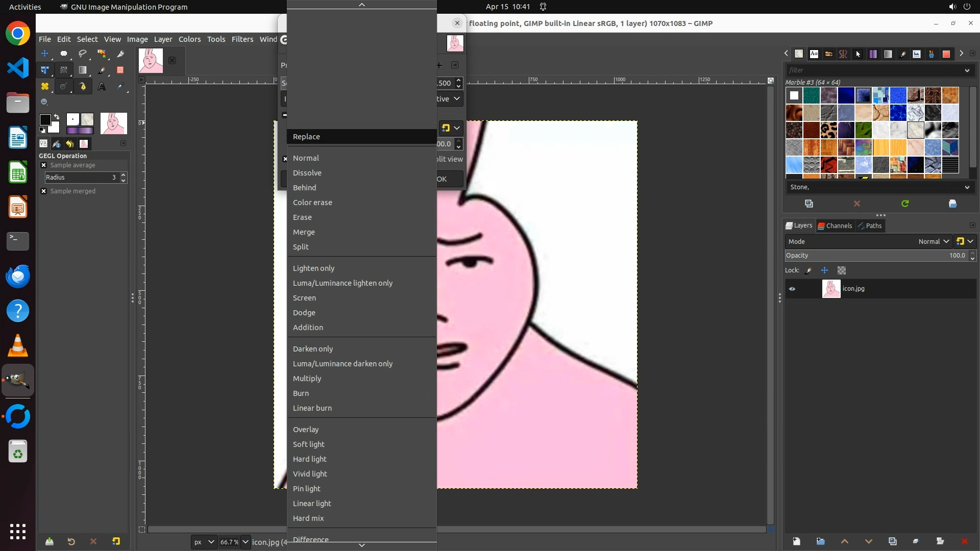Toggle the Sample merged checkbox
The height and width of the screenshot is (551, 980).
point(44,191)
